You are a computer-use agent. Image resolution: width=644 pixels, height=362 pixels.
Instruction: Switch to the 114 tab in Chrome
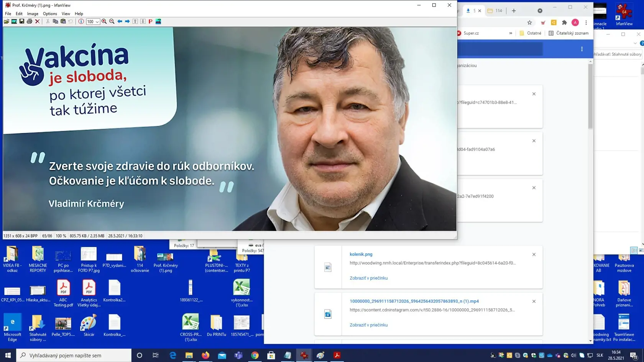(495, 11)
